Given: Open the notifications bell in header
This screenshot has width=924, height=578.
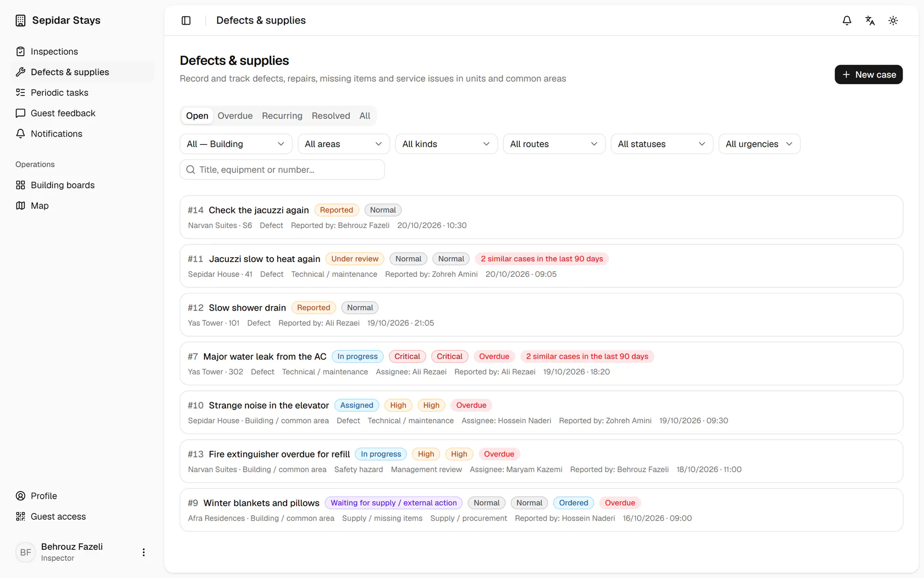Looking at the screenshot, I should pyautogui.click(x=847, y=20).
